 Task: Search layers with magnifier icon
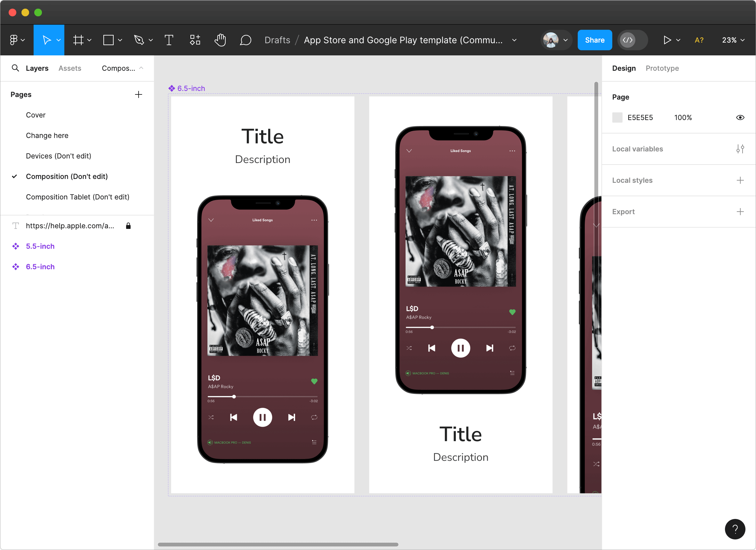(15, 68)
